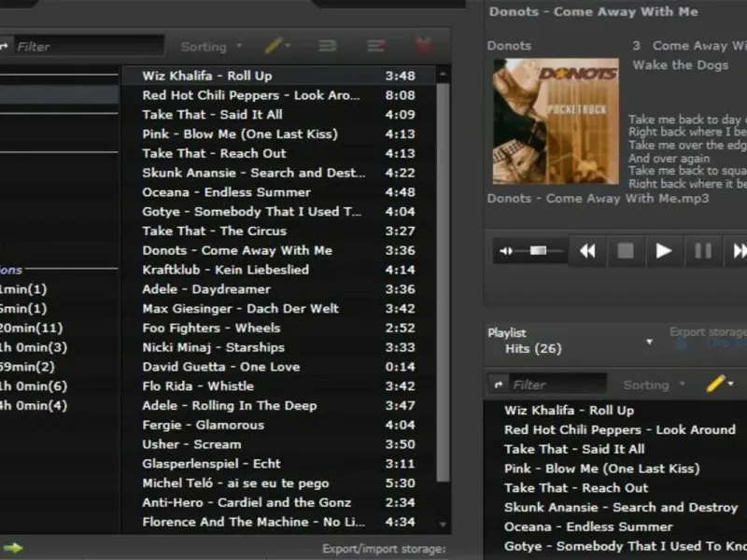Start playback with the play button
The image size is (747, 560).
[664, 251]
